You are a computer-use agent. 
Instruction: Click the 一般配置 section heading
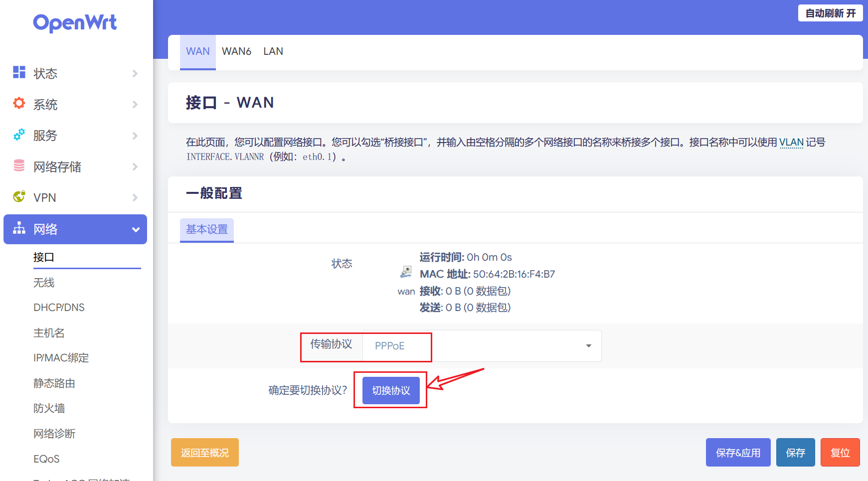(214, 193)
